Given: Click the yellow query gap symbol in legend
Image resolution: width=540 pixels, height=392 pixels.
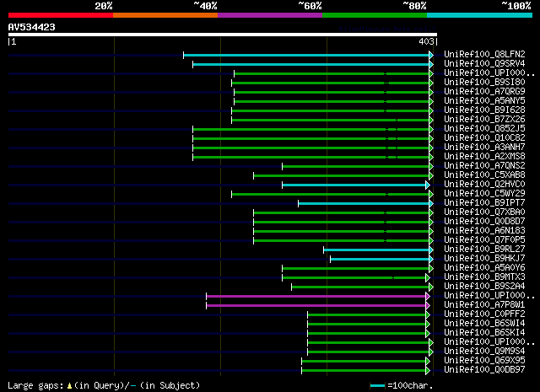Looking at the screenshot, I should (69, 386).
